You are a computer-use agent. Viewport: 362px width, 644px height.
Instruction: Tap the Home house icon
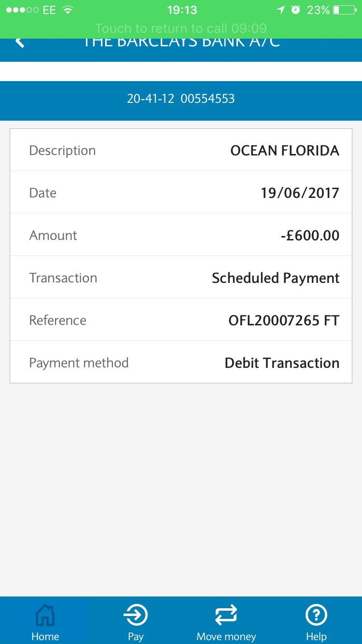tap(45, 616)
